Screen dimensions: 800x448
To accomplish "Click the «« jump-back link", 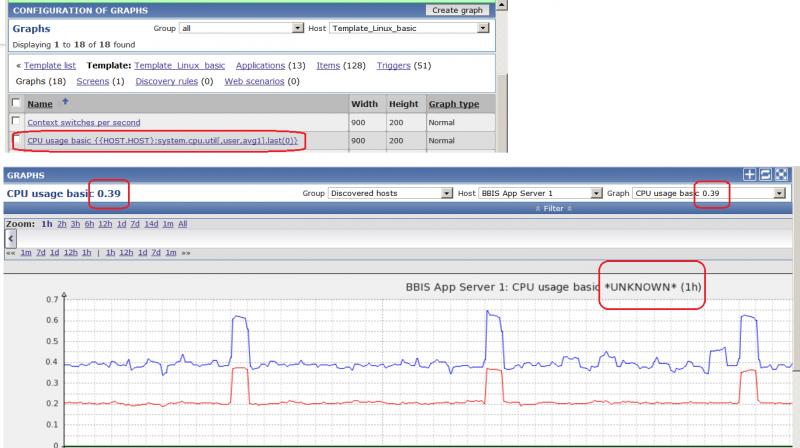I will [x=10, y=253].
